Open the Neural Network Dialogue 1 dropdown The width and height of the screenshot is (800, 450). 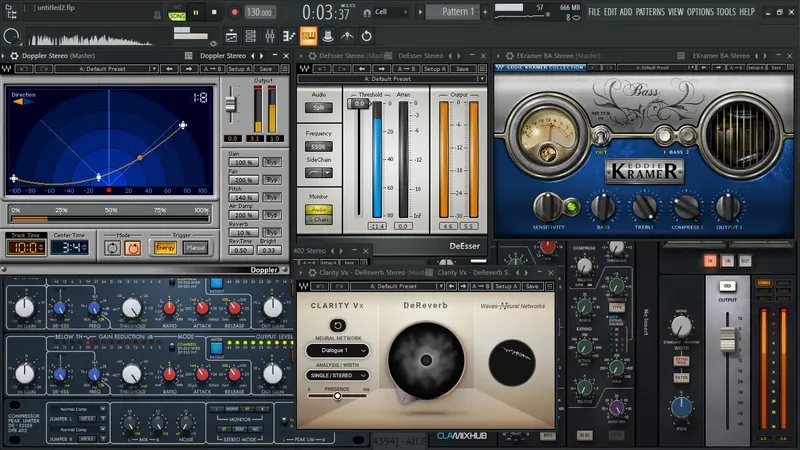point(337,351)
